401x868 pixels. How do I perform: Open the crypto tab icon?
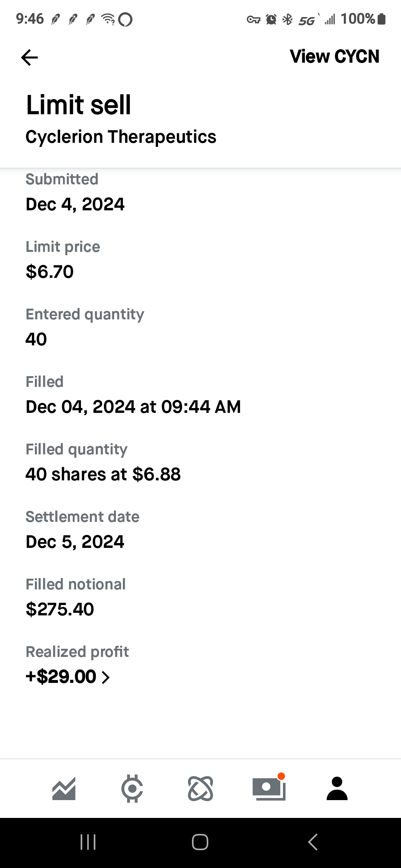click(x=132, y=788)
